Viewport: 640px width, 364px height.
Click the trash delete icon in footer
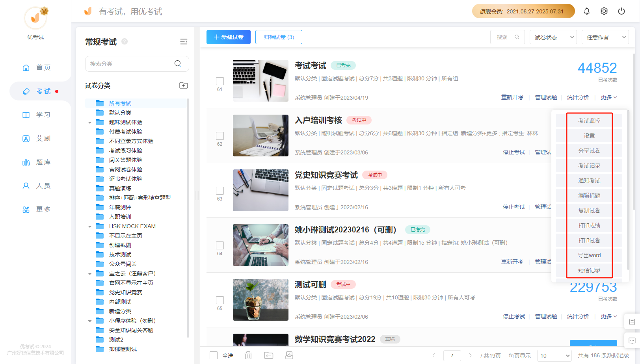tap(248, 355)
